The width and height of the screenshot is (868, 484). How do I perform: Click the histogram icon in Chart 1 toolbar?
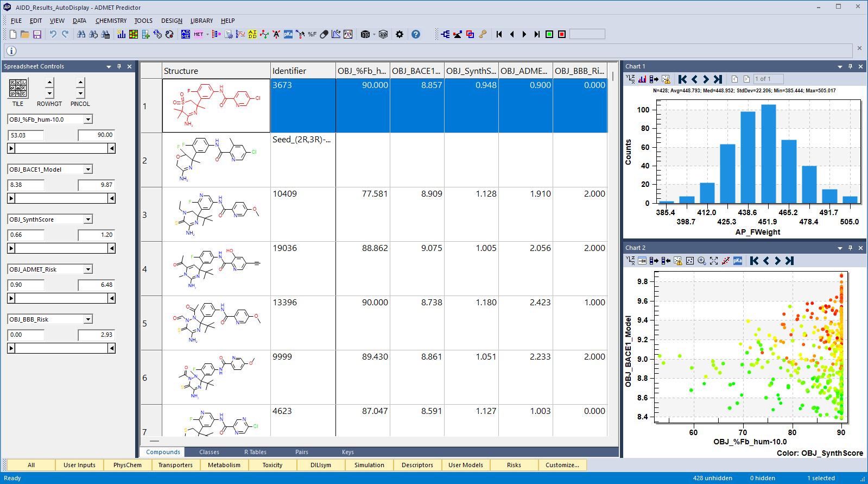pyautogui.click(x=642, y=79)
